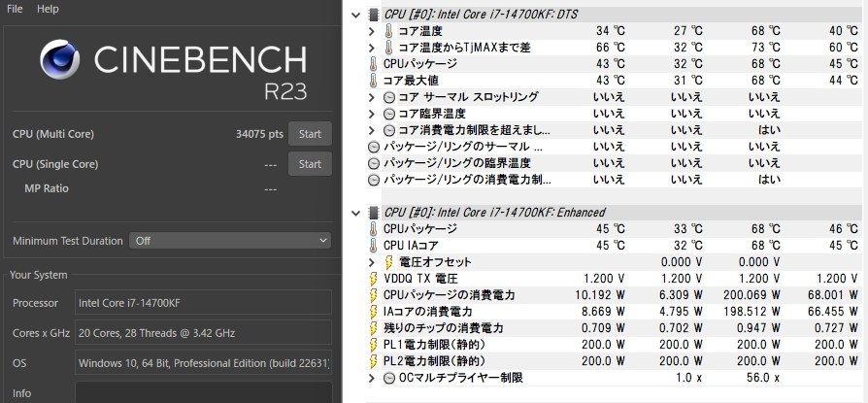Expand the コア温度からTjMAXまで差 row
Viewport: 868px width, 403px height.
[372, 48]
